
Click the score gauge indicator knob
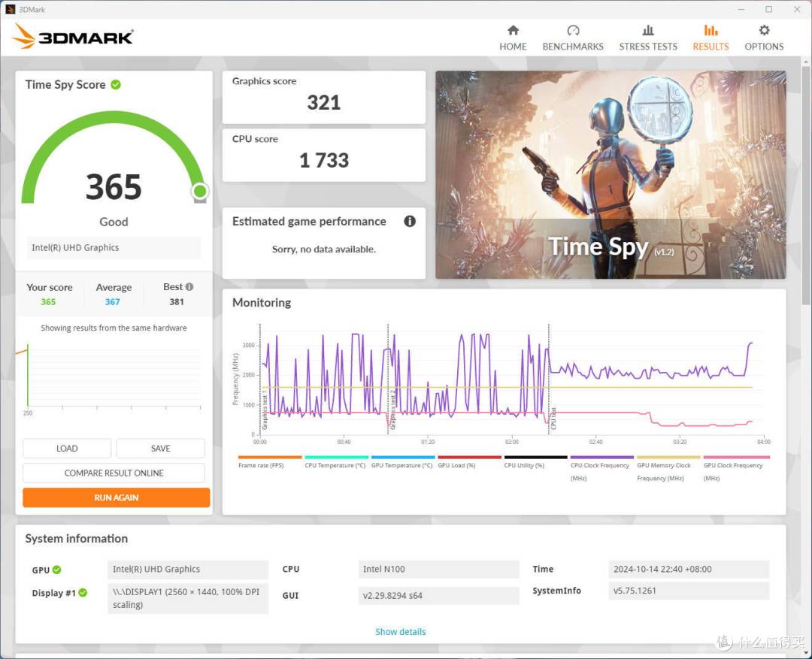click(200, 192)
